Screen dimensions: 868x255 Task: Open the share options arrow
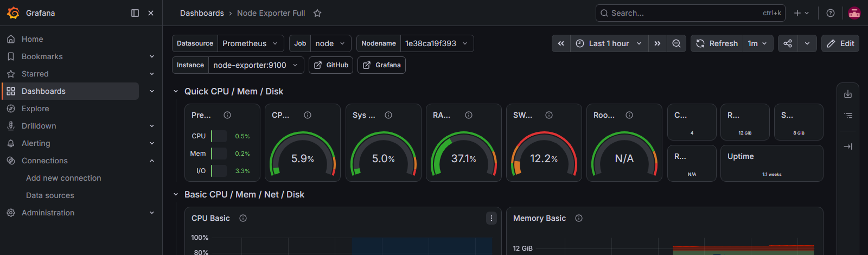[807, 43]
